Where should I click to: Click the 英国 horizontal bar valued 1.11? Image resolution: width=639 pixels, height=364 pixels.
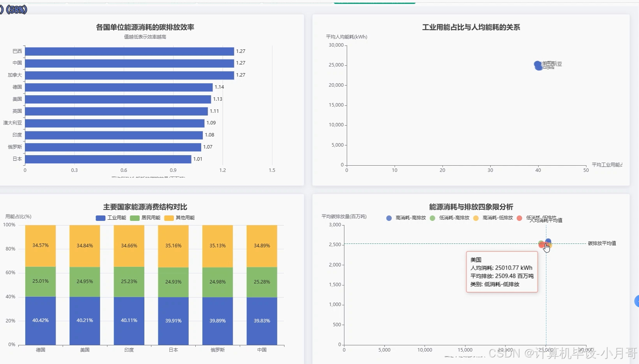tap(116, 111)
